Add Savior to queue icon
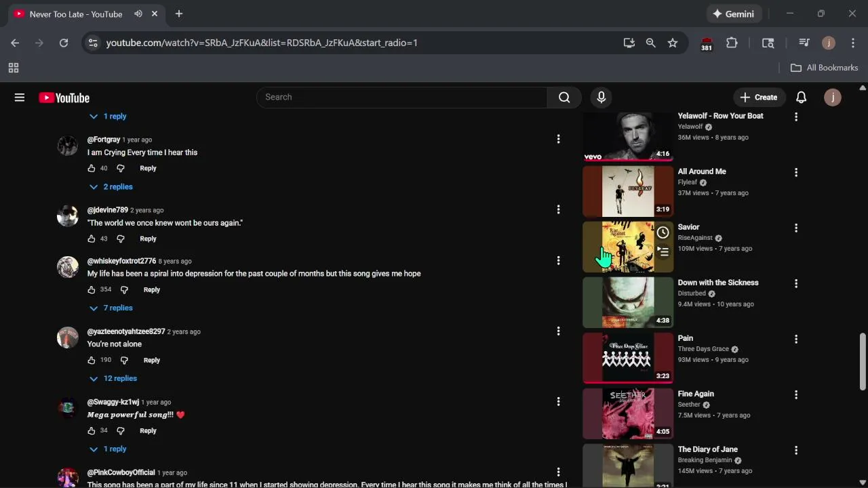868x488 pixels. (x=663, y=251)
